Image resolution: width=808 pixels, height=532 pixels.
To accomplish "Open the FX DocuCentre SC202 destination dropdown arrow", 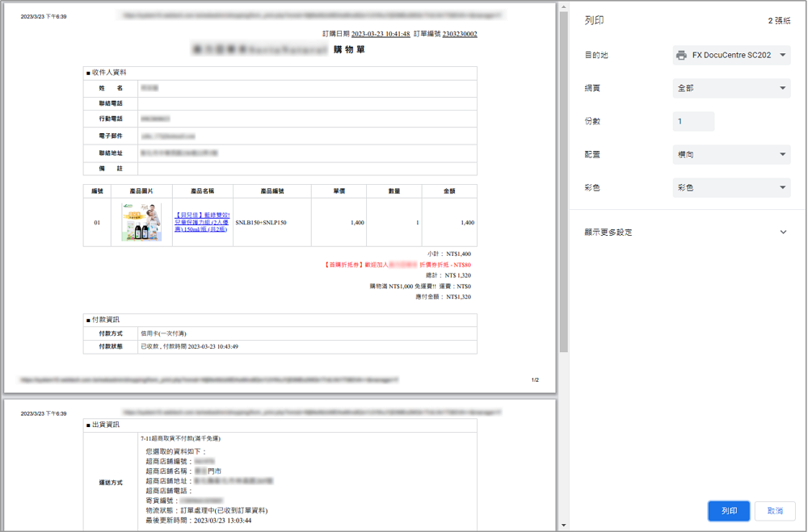I will 782,55.
